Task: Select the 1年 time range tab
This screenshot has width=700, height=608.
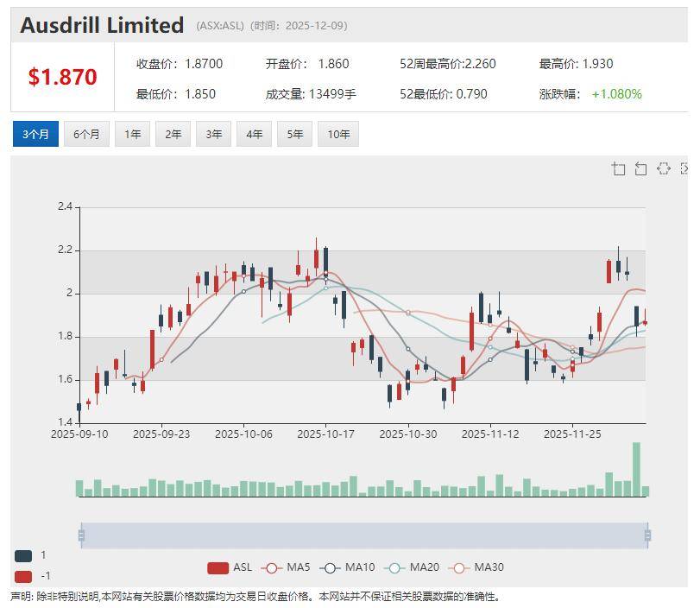Action: click(132, 134)
